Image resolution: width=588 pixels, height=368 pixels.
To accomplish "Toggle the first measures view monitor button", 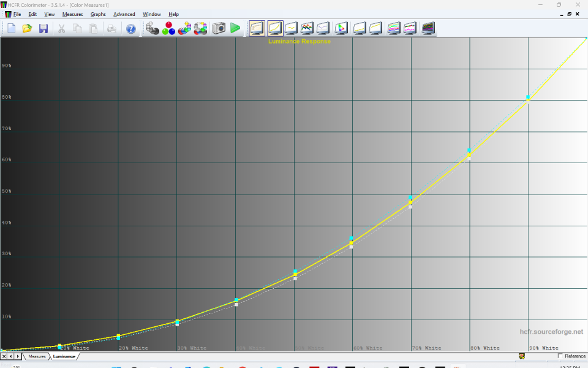I will click(257, 28).
